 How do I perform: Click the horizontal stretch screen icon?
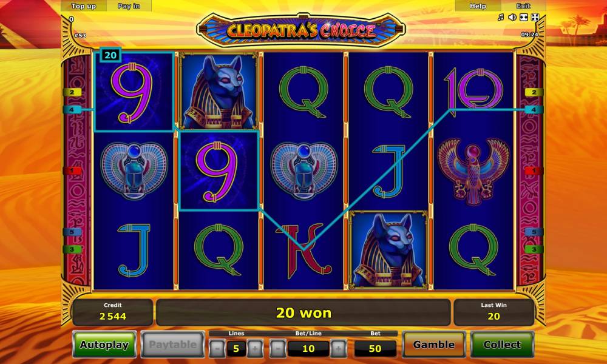(524, 18)
